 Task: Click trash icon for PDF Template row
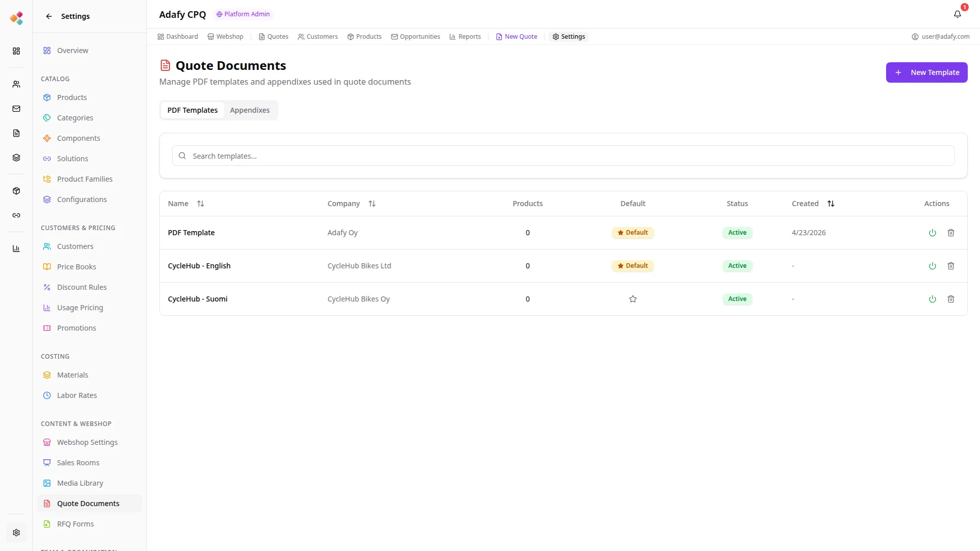point(951,233)
